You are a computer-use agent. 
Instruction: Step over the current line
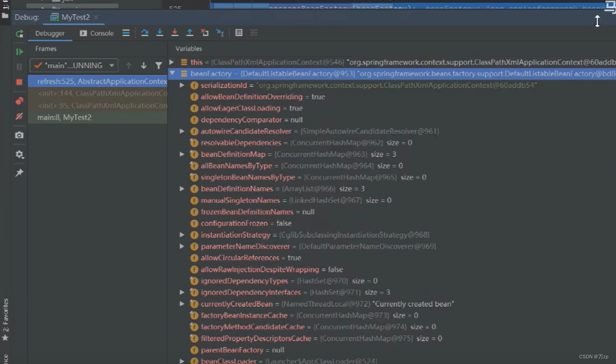(x=145, y=33)
